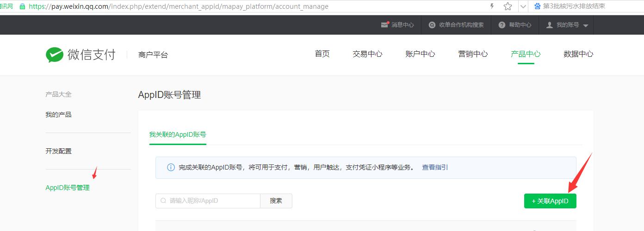Open the address bar dropdown chevron

click(x=523, y=6)
